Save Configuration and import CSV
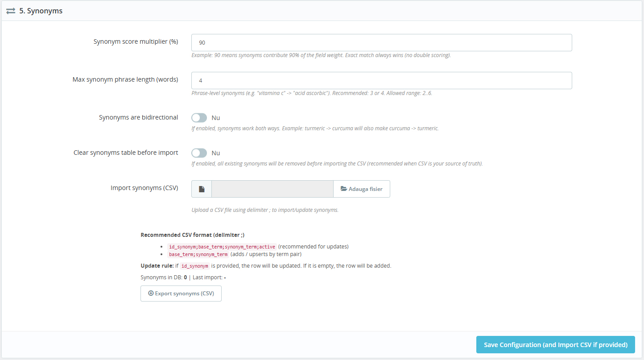644x360 pixels. pos(555,345)
